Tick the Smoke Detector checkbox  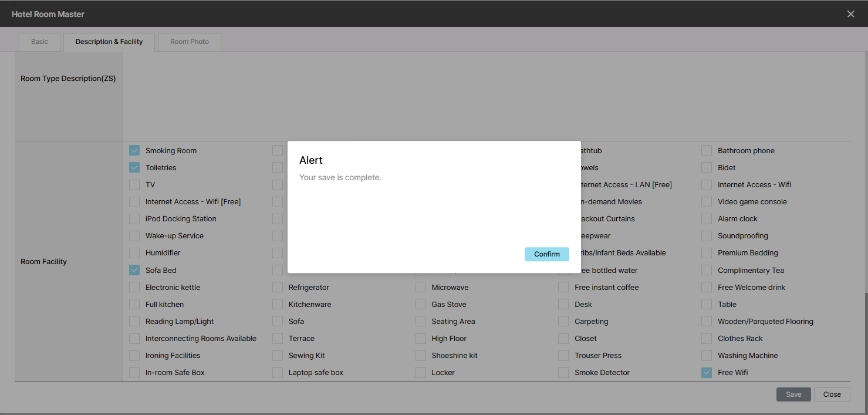click(563, 373)
